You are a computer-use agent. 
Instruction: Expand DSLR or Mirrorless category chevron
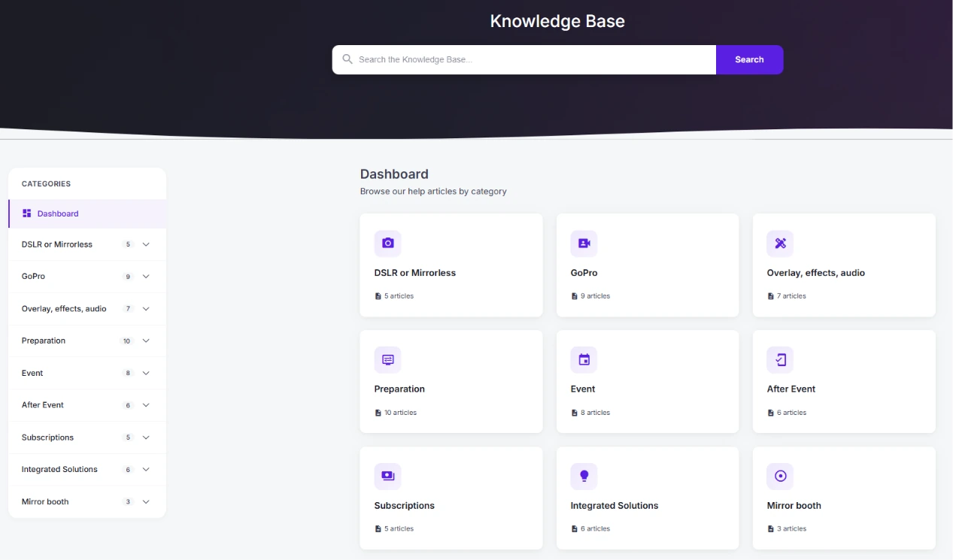coord(146,244)
